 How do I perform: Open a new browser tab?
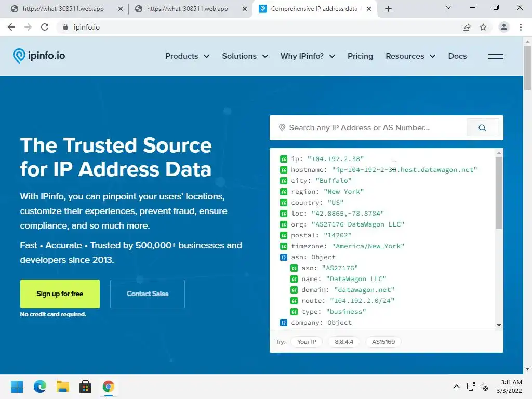pos(389,9)
